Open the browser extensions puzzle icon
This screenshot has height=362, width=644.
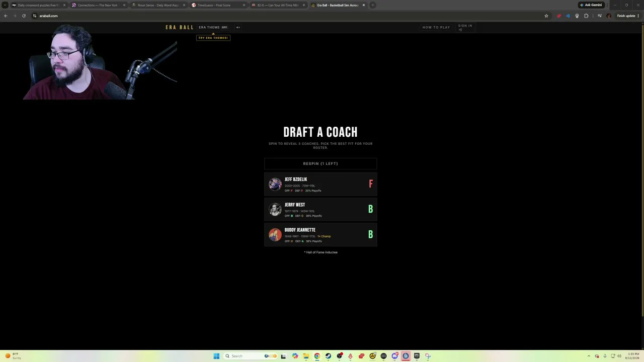586,16
